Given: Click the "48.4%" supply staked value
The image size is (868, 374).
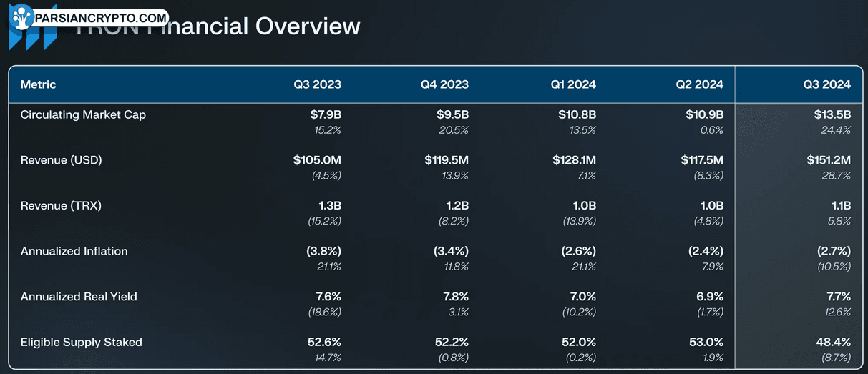Looking at the screenshot, I should (x=834, y=343).
